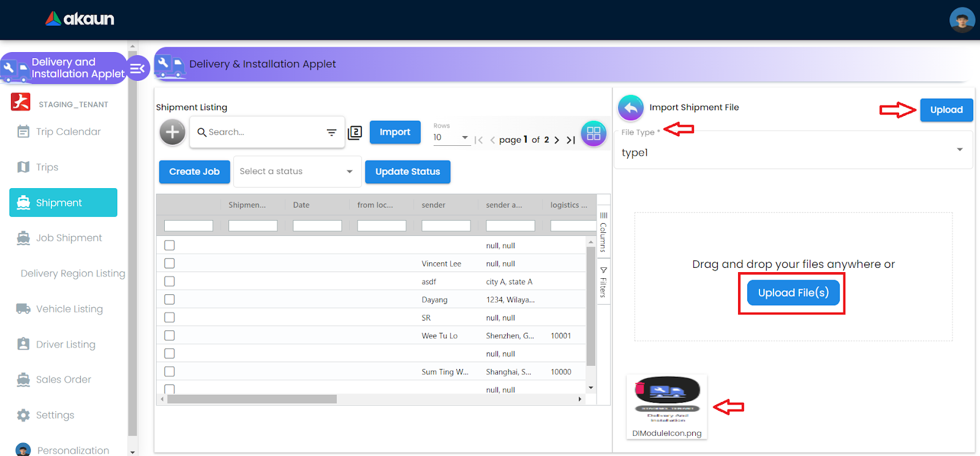This screenshot has height=456, width=980.
Task: Jump to last page of listing
Action: (571, 140)
